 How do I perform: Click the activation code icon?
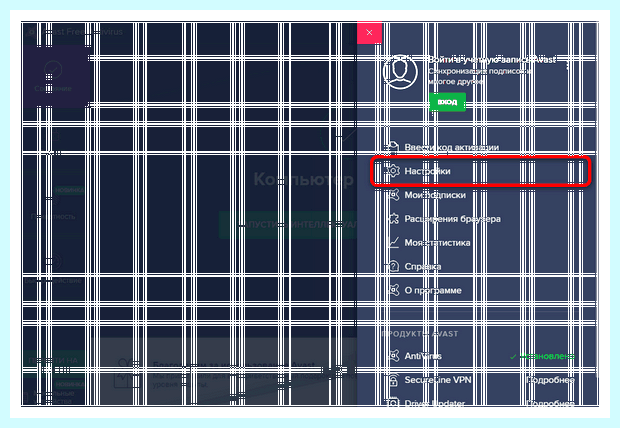click(393, 147)
